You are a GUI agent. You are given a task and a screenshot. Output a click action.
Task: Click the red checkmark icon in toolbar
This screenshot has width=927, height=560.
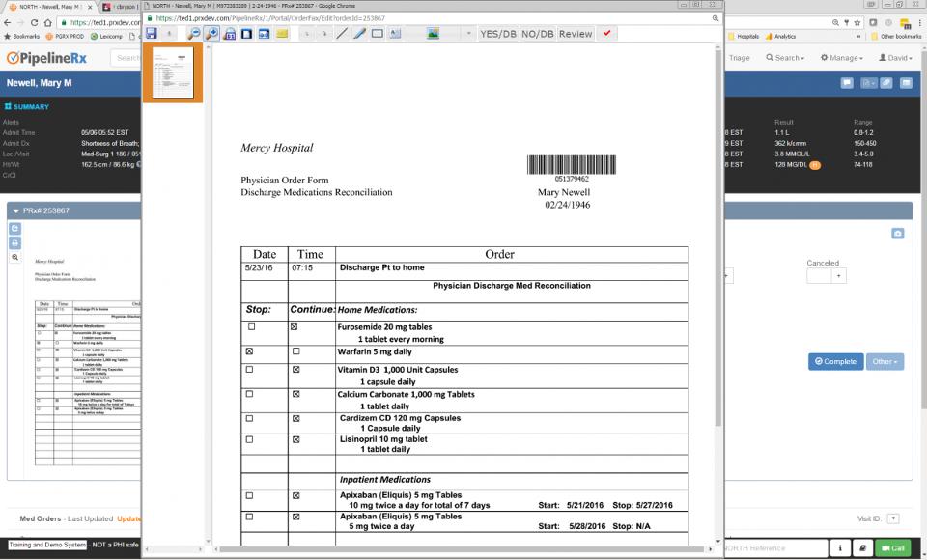605,34
